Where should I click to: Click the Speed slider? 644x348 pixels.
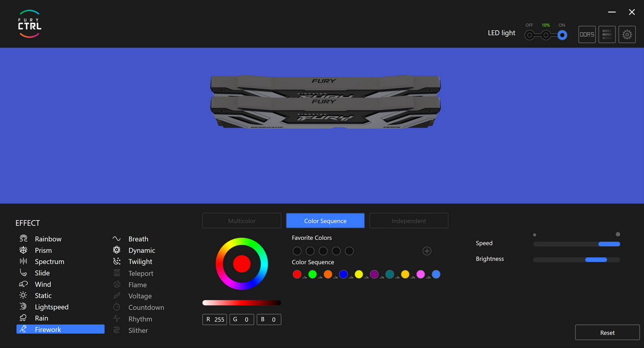click(577, 244)
